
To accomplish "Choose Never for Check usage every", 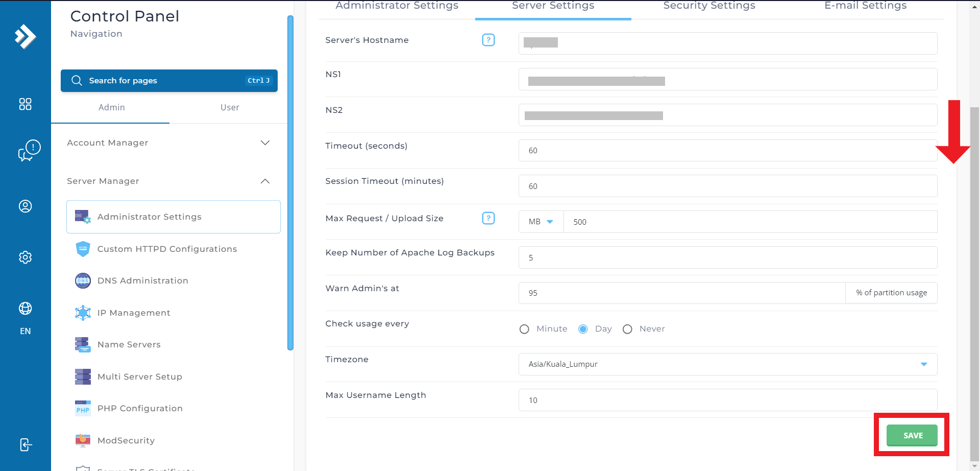I will click(627, 329).
